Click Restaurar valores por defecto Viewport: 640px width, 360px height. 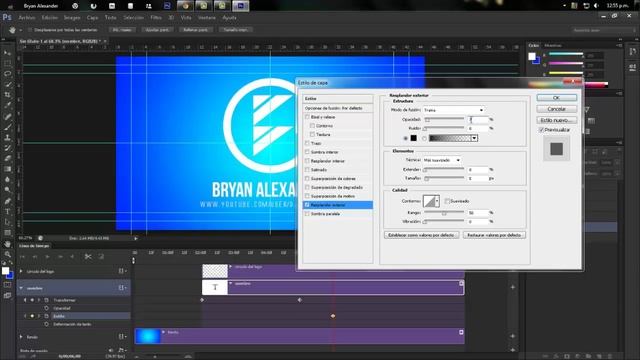(x=494, y=235)
